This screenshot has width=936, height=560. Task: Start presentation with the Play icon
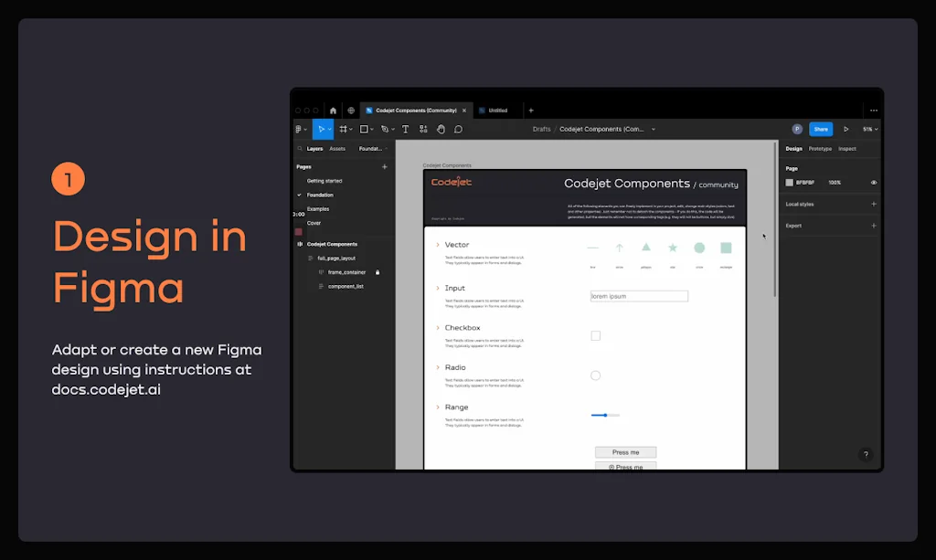(846, 129)
